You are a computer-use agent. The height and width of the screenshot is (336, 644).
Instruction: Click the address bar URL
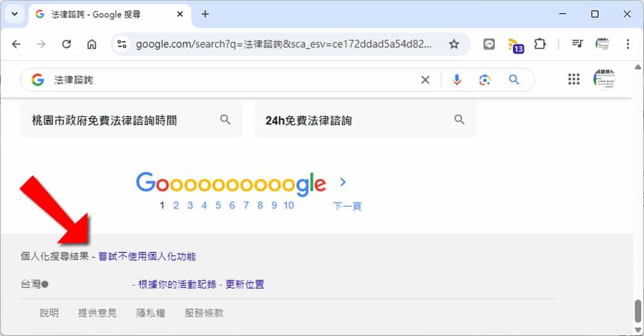(x=284, y=44)
